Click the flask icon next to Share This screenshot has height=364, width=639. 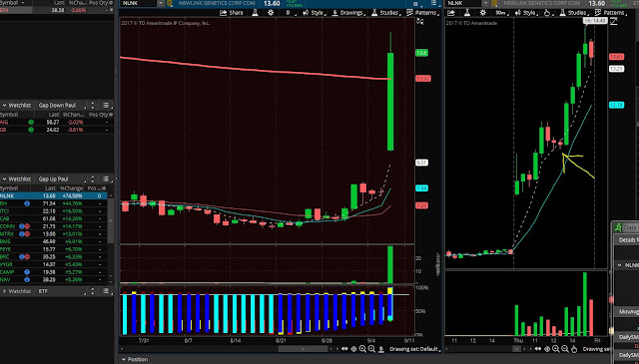255,13
